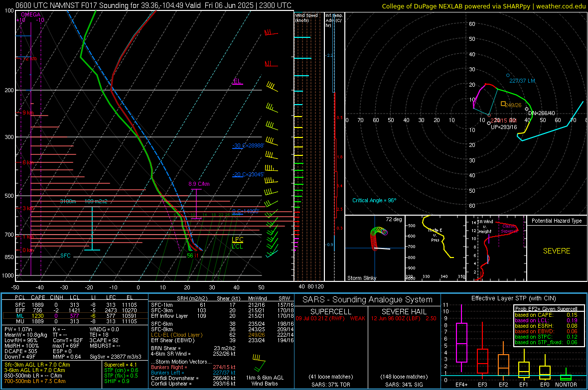This screenshot has height=390, width=588.
Task: Select the MU parcel row
Action: click(x=75, y=321)
